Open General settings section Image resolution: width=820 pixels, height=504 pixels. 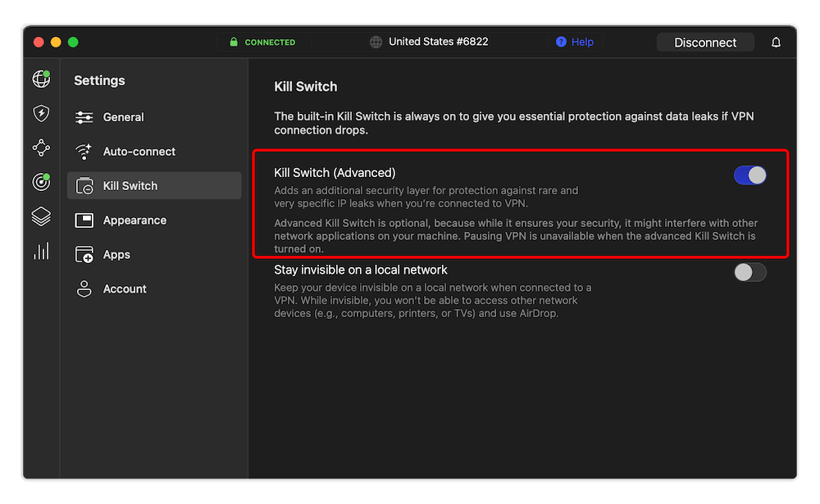(154, 117)
